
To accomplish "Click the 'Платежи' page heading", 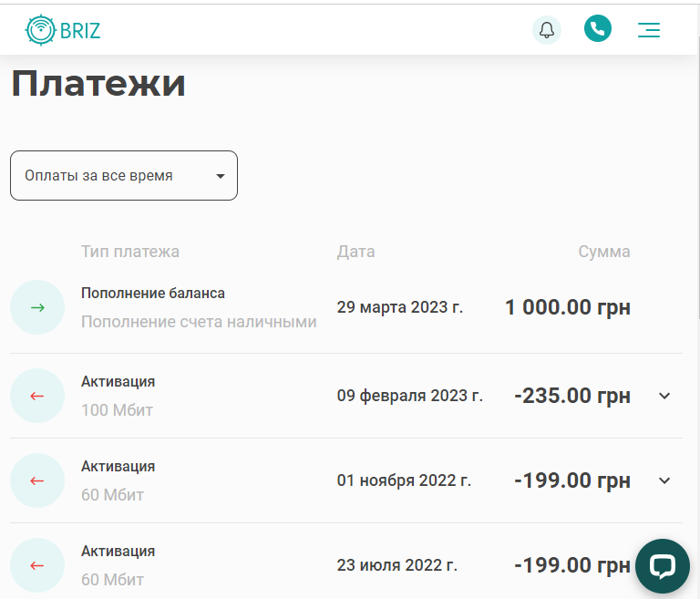I will [98, 84].
